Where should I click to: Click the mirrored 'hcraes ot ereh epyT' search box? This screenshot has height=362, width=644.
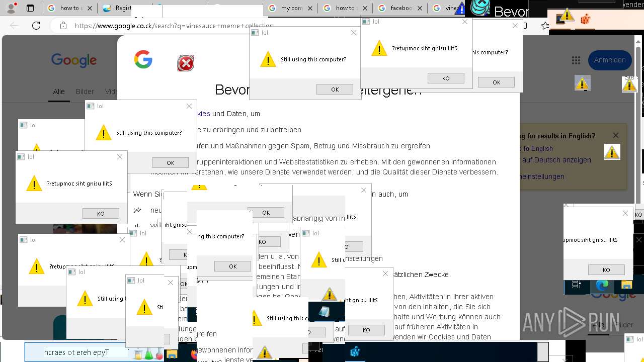click(95, 352)
